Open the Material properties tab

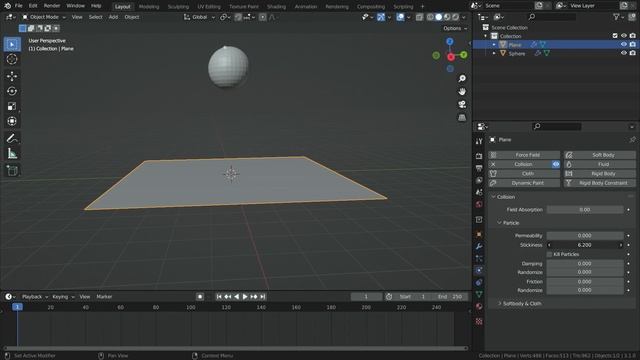click(x=479, y=306)
